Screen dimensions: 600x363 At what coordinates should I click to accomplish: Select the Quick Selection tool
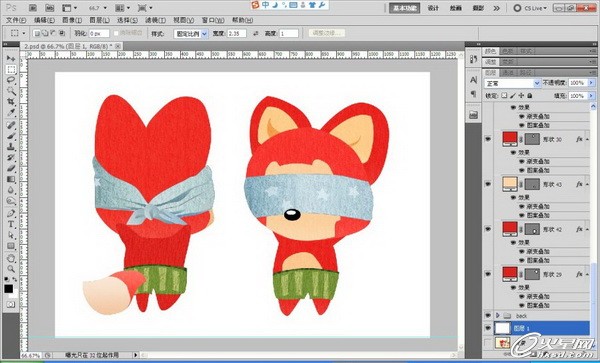pyautogui.click(x=11, y=91)
